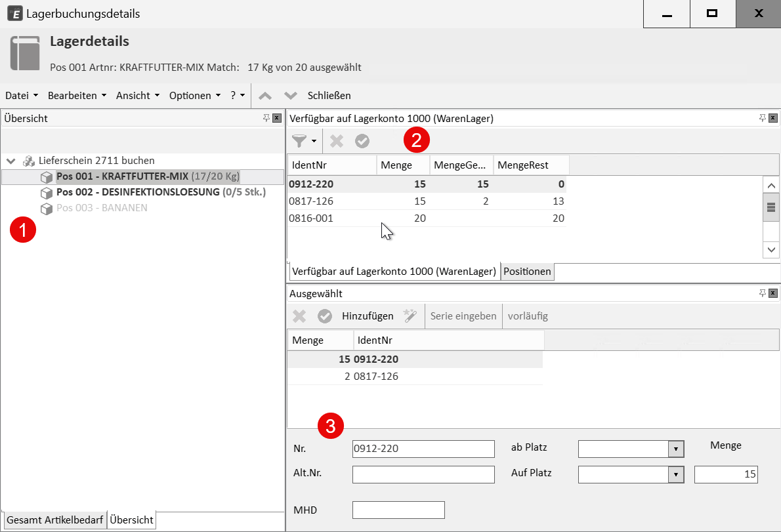The height and width of the screenshot is (532, 781).
Task: Switch to the Positionen tab
Action: pyautogui.click(x=527, y=272)
